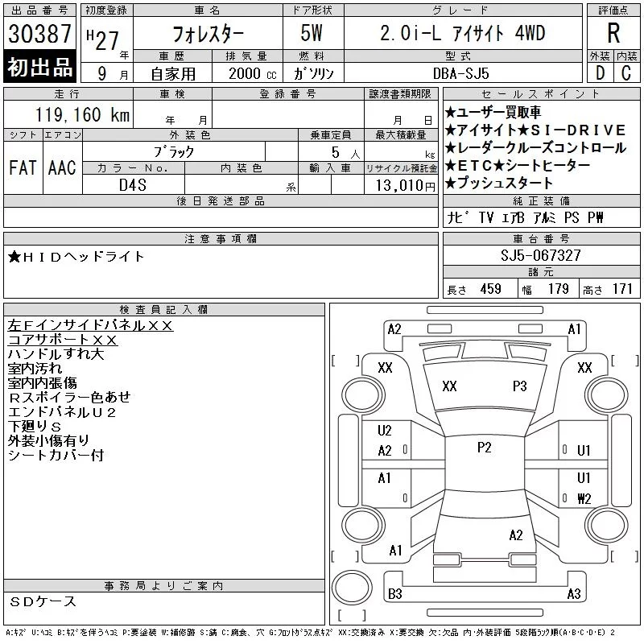The image size is (644, 644).
Task: Click the XX mark beside P3 on hood
Action: pos(449,386)
